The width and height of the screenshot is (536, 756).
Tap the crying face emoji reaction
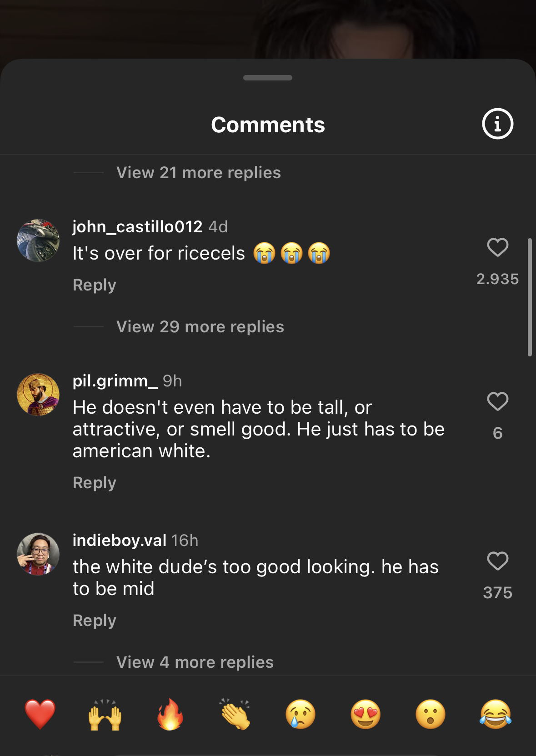(300, 714)
